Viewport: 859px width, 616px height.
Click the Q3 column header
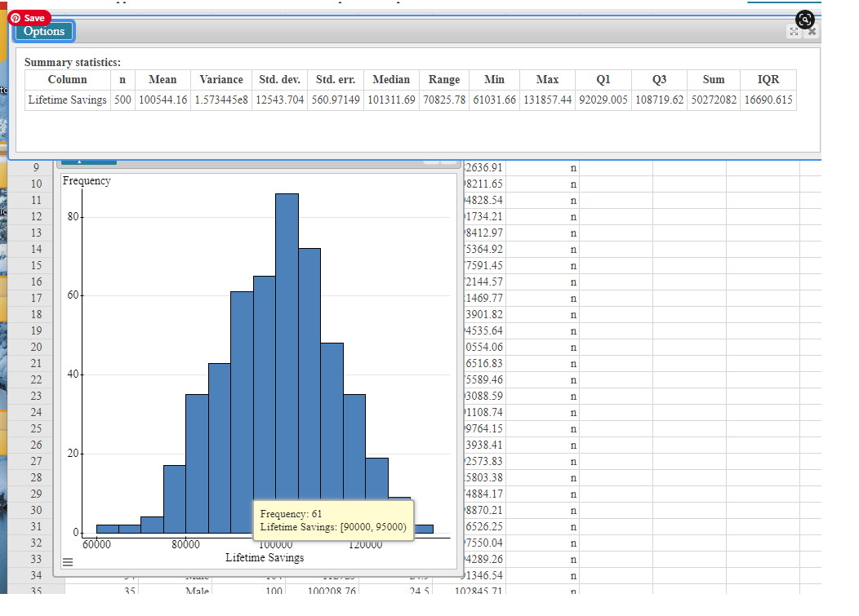(x=659, y=79)
